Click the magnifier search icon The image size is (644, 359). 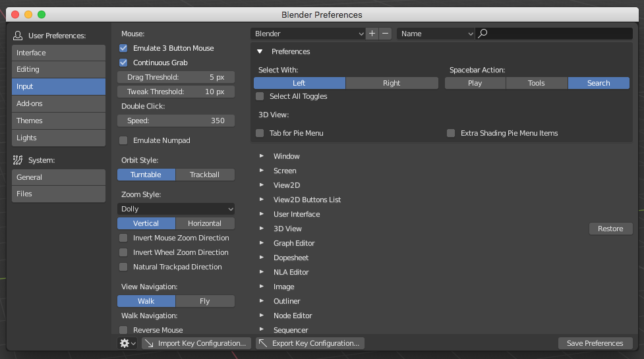(x=483, y=33)
